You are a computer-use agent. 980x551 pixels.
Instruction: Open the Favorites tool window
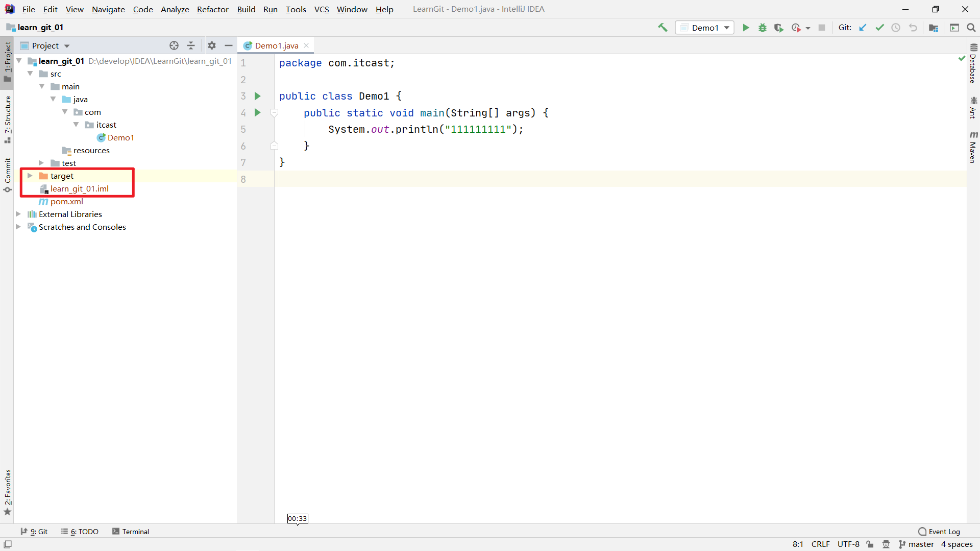pyautogui.click(x=8, y=492)
